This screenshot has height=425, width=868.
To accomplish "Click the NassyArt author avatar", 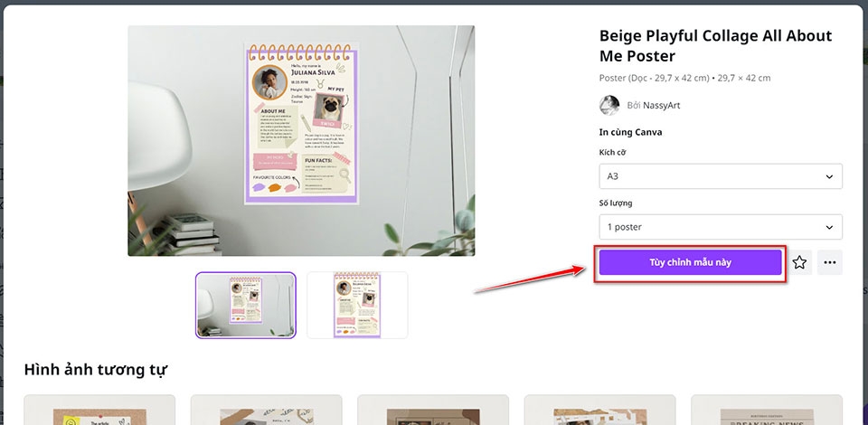I will point(609,105).
